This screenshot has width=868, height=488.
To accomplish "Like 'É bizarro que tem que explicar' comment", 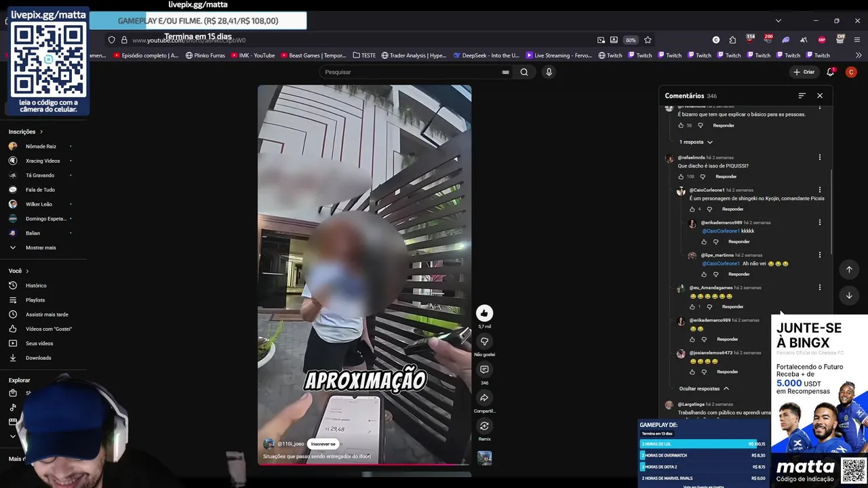I will [x=681, y=125].
